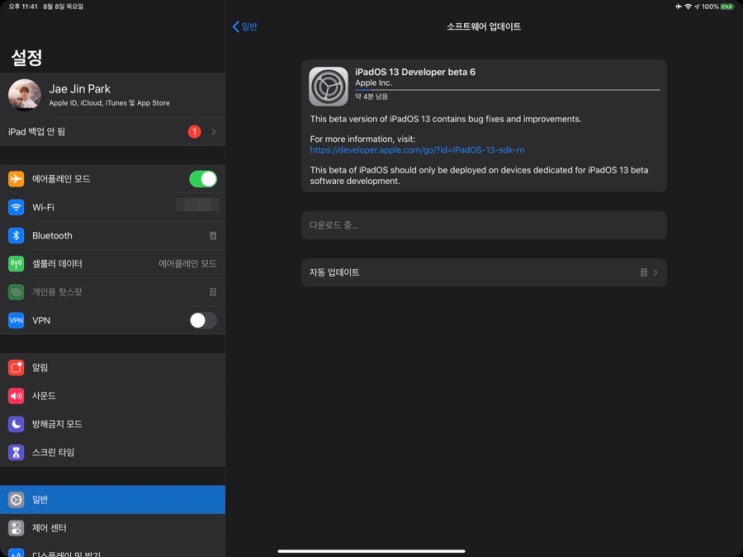Tap the 설정 heading

27,57
